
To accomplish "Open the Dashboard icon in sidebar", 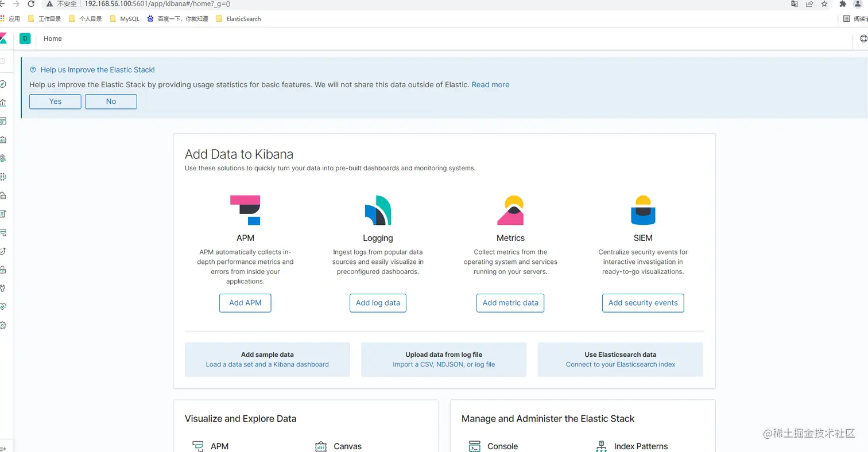I will tap(3, 121).
